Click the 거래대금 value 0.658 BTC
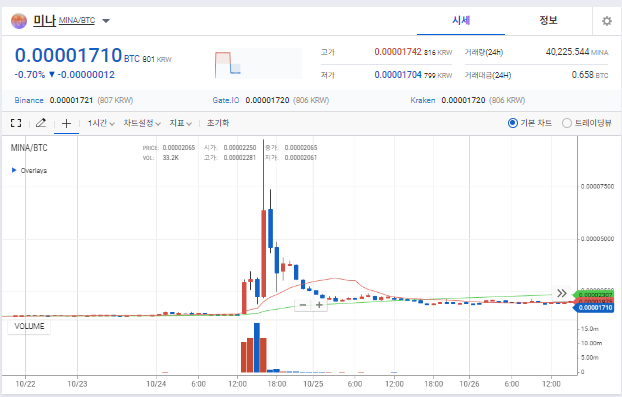 [589, 75]
